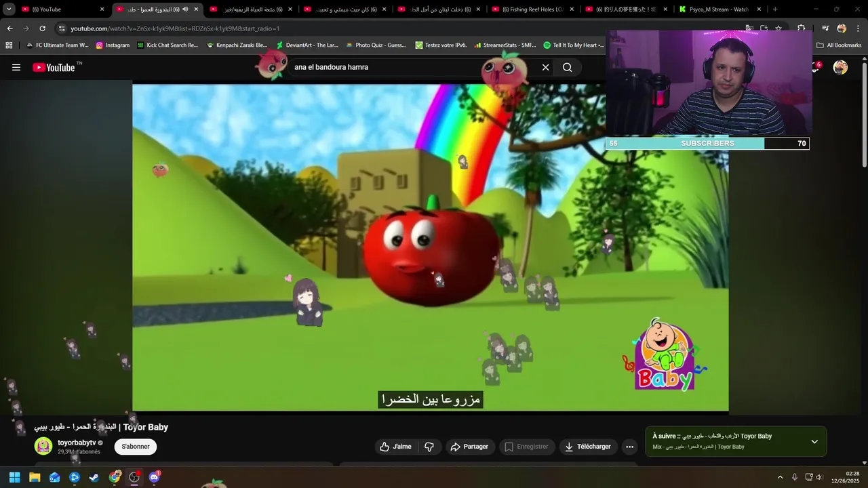Open the Steam taskbar icon
The width and height of the screenshot is (868, 488).
tap(94, 477)
